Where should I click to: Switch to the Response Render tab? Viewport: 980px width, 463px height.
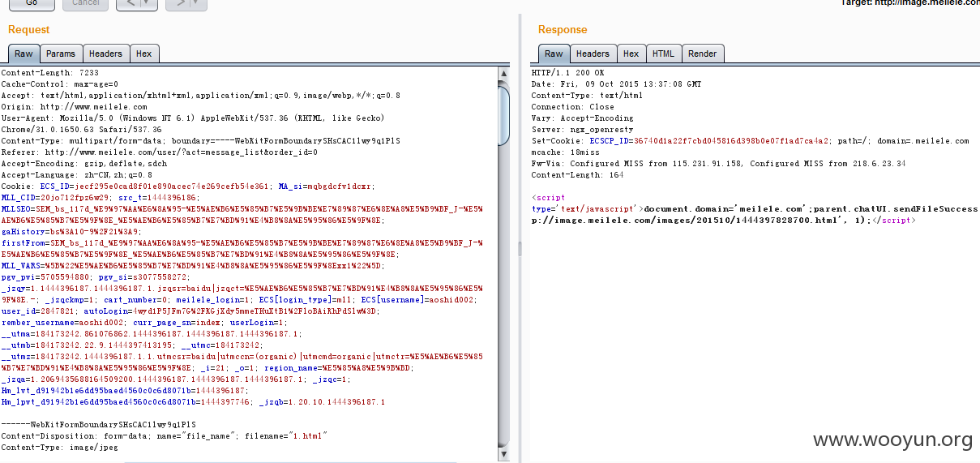click(702, 54)
